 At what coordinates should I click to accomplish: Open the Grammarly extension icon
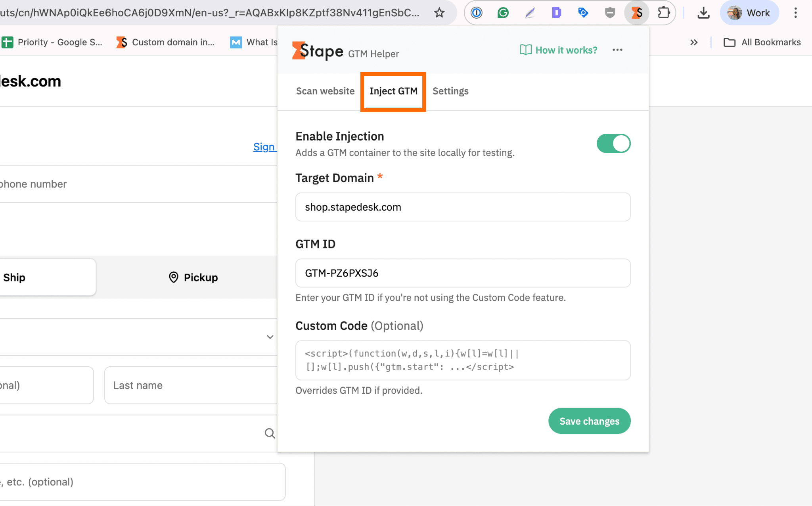[503, 13]
